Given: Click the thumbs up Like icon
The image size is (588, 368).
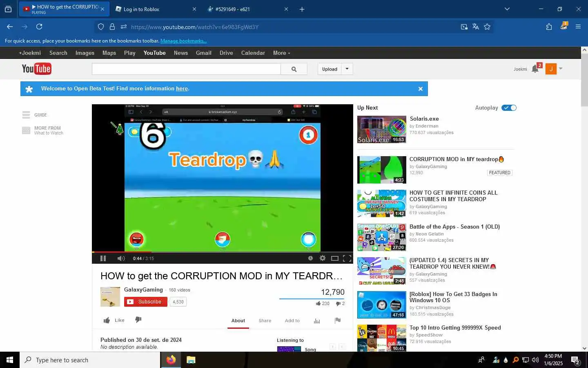Looking at the screenshot, I should click(x=107, y=320).
